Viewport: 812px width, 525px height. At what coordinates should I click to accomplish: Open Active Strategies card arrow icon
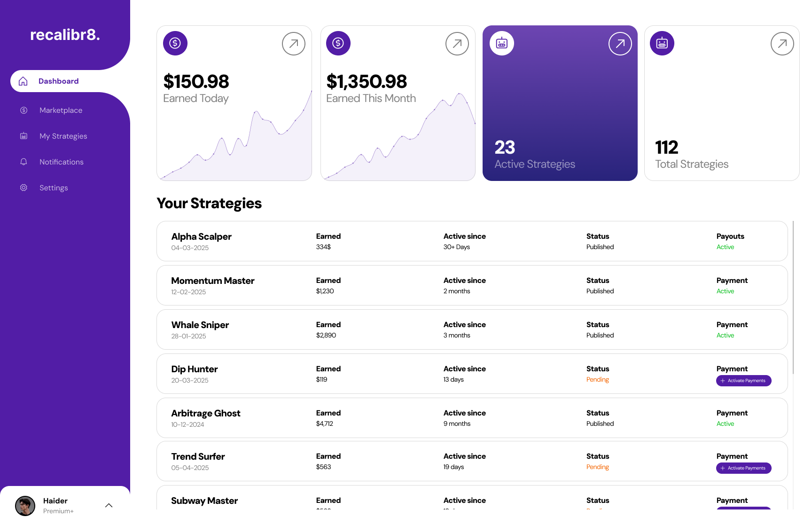[x=620, y=44]
